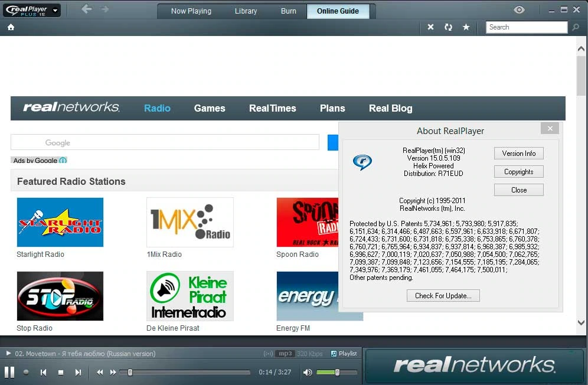The height and width of the screenshot is (385, 588).
Task: Go forward with the right arrow
Action: tap(104, 9)
